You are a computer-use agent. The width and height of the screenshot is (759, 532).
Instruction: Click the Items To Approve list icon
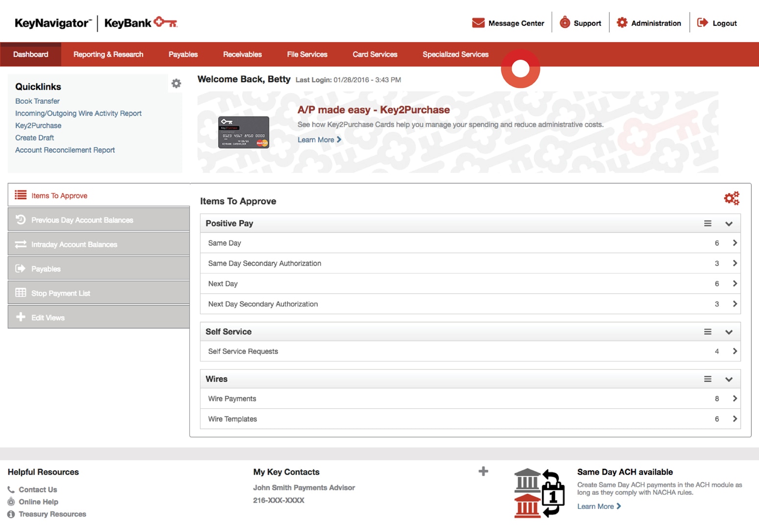(x=21, y=195)
